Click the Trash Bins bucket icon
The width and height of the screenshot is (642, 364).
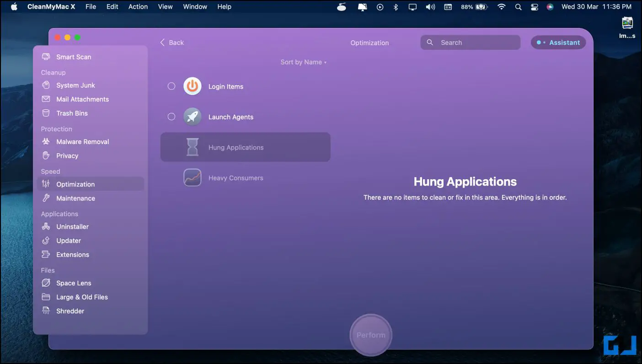coord(46,113)
